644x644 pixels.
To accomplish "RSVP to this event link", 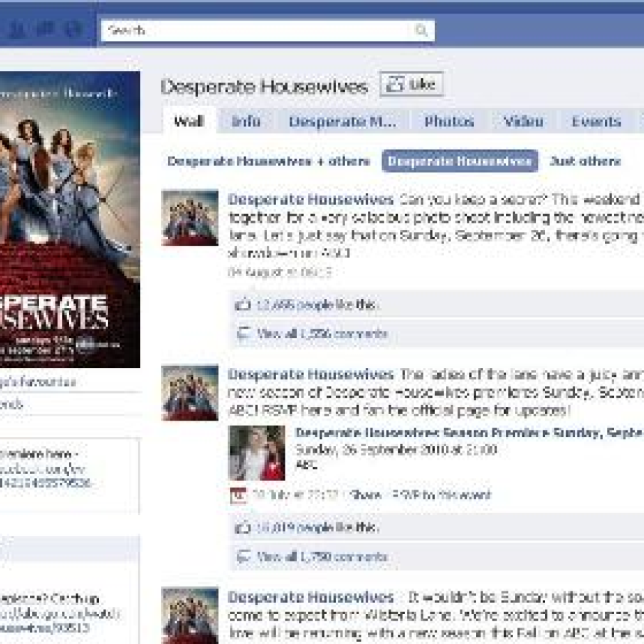I will click(441, 495).
